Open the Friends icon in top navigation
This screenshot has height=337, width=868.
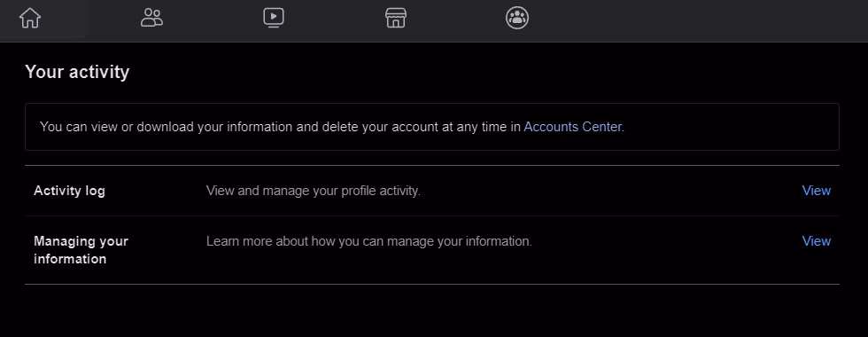click(x=151, y=18)
